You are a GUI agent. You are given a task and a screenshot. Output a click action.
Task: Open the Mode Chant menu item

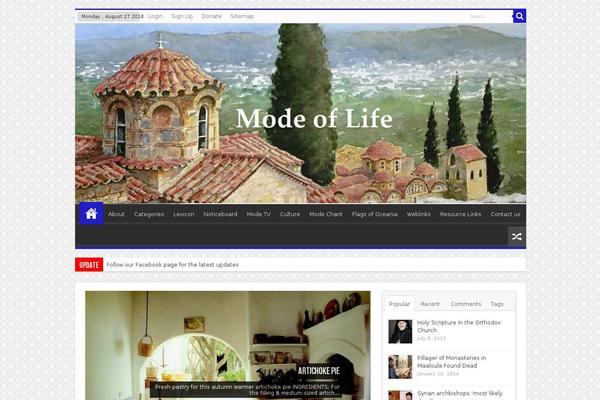[326, 214]
